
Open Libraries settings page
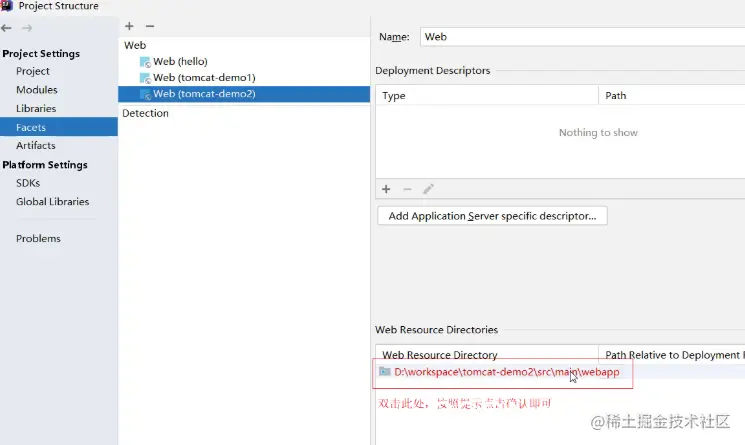[36, 108]
